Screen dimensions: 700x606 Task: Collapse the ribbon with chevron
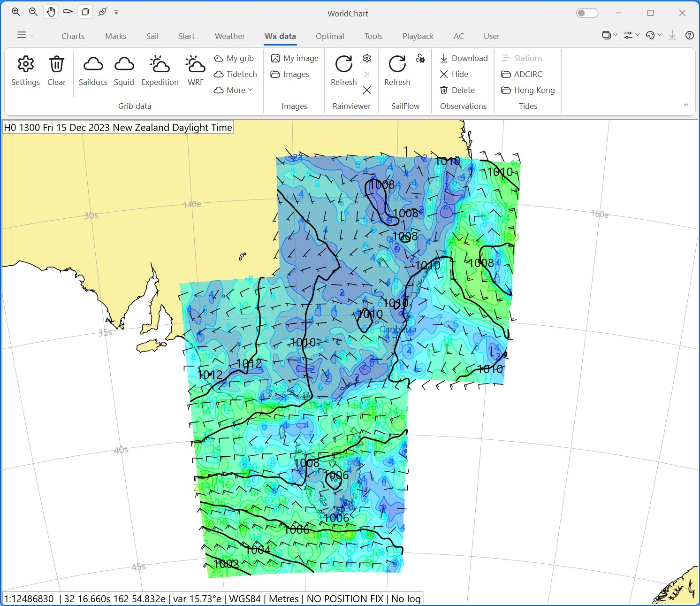click(x=686, y=105)
